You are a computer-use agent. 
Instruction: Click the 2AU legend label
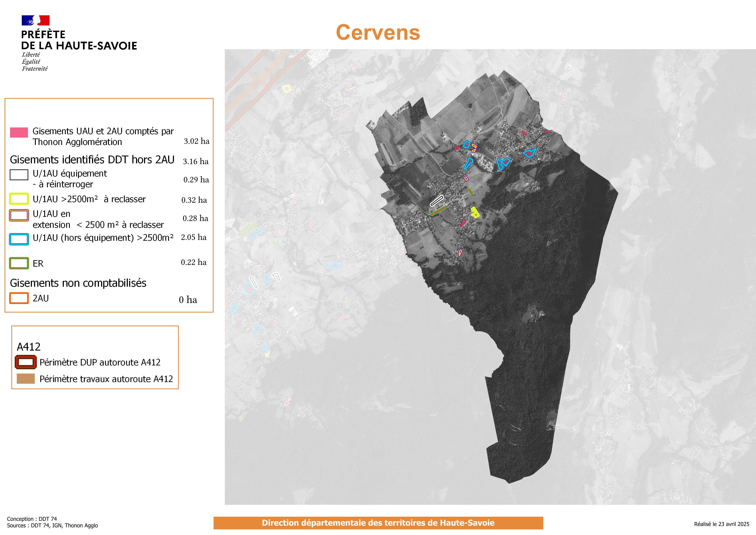pyautogui.click(x=41, y=299)
